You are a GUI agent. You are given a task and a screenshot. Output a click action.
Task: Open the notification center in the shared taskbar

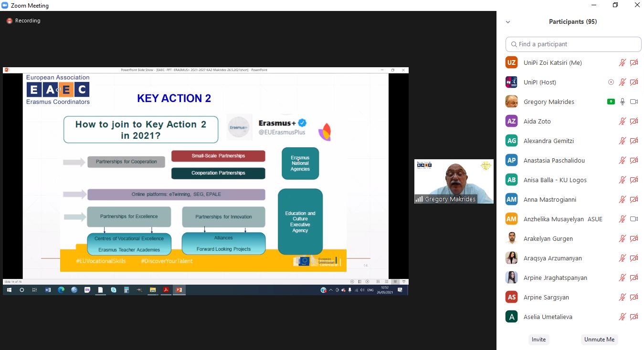(x=400, y=290)
